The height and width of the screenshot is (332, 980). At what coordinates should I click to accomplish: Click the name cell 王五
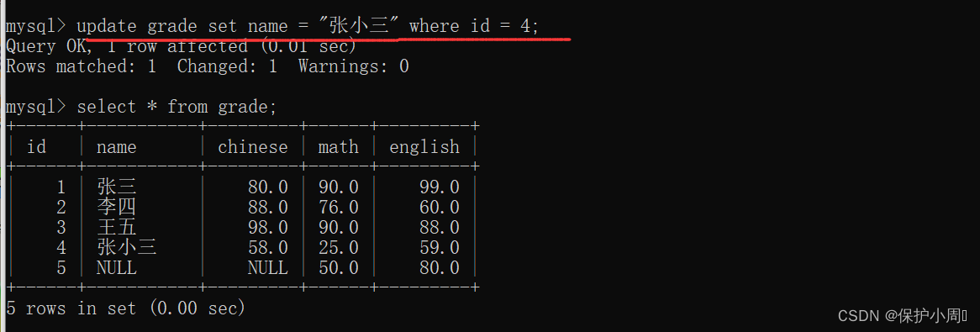(x=116, y=228)
